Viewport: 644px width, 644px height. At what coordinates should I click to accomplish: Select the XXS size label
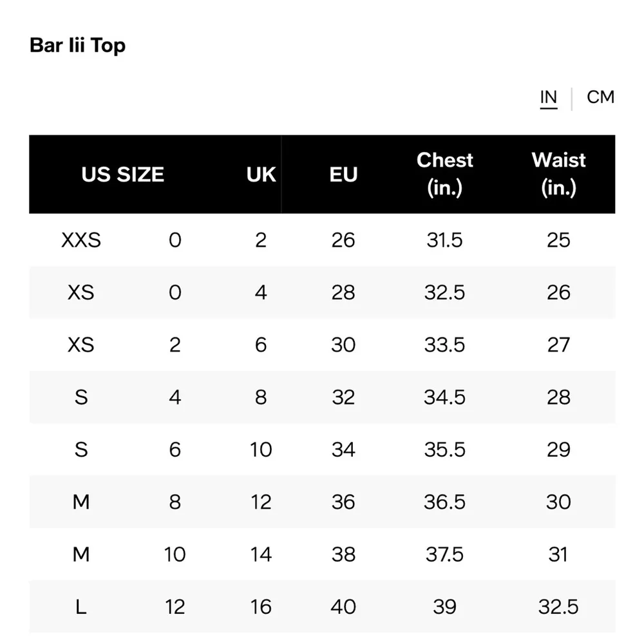[81, 240]
